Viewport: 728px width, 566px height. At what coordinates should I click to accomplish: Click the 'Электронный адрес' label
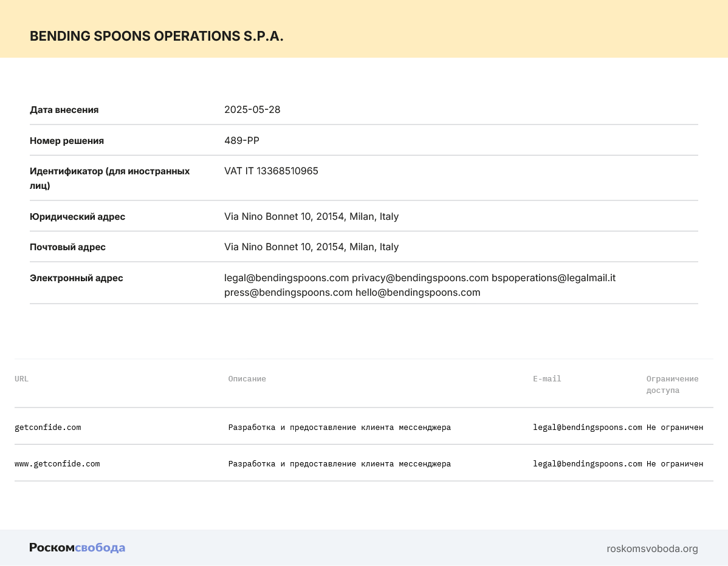coord(77,278)
